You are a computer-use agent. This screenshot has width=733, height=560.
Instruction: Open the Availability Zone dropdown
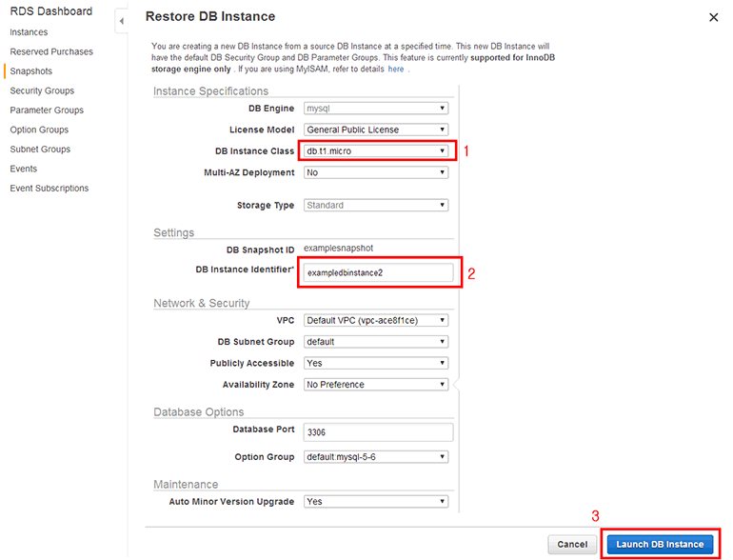tap(375, 385)
